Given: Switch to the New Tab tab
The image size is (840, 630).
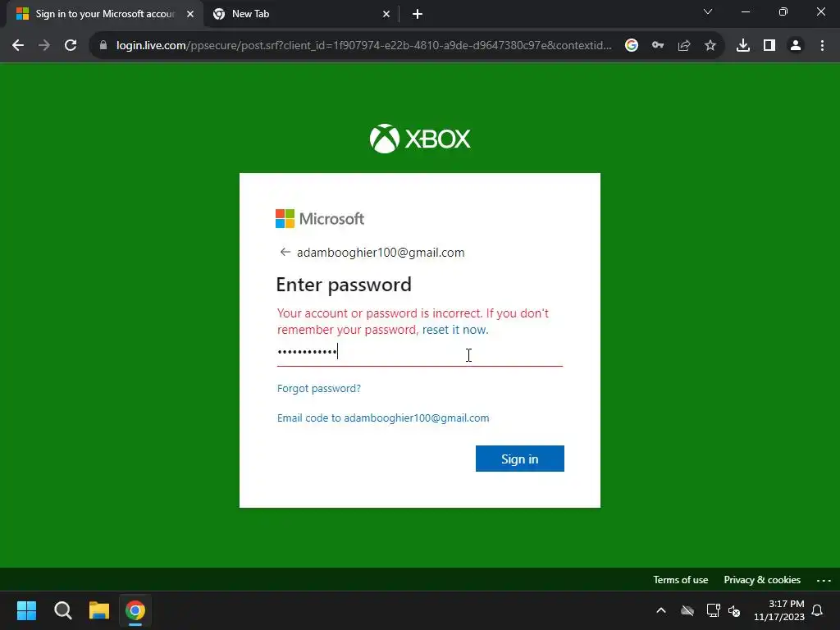Looking at the screenshot, I should (x=302, y=15).
